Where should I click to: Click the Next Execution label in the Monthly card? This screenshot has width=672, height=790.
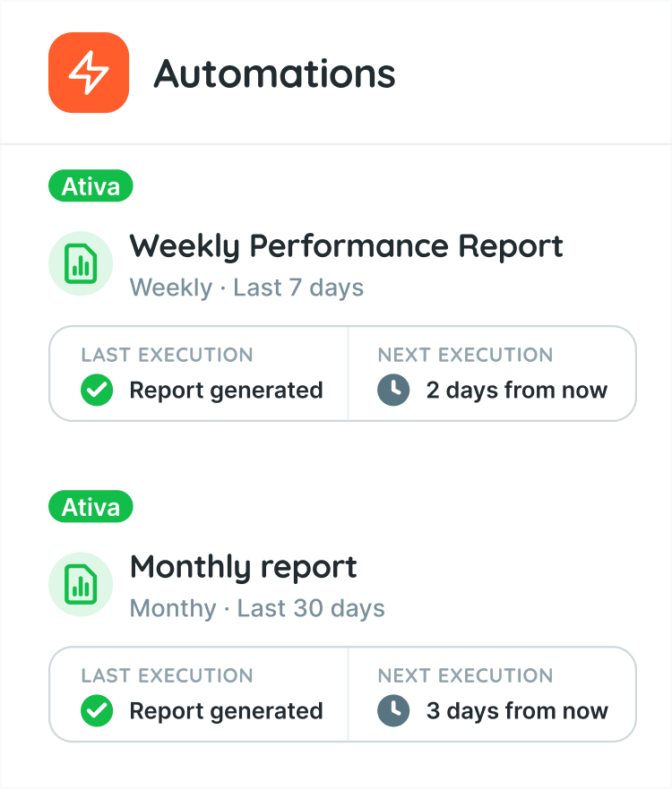[465, 675]
